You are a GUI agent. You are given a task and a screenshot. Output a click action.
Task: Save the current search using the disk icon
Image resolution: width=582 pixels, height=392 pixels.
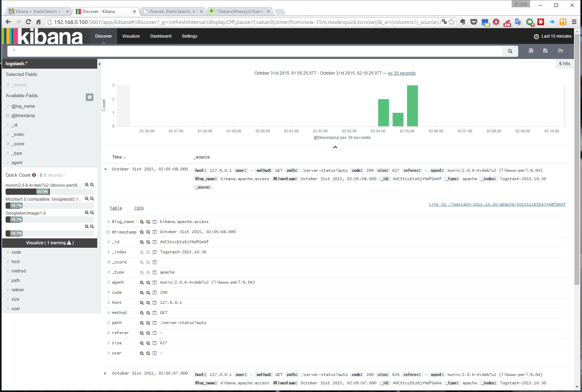coord(545,51)
